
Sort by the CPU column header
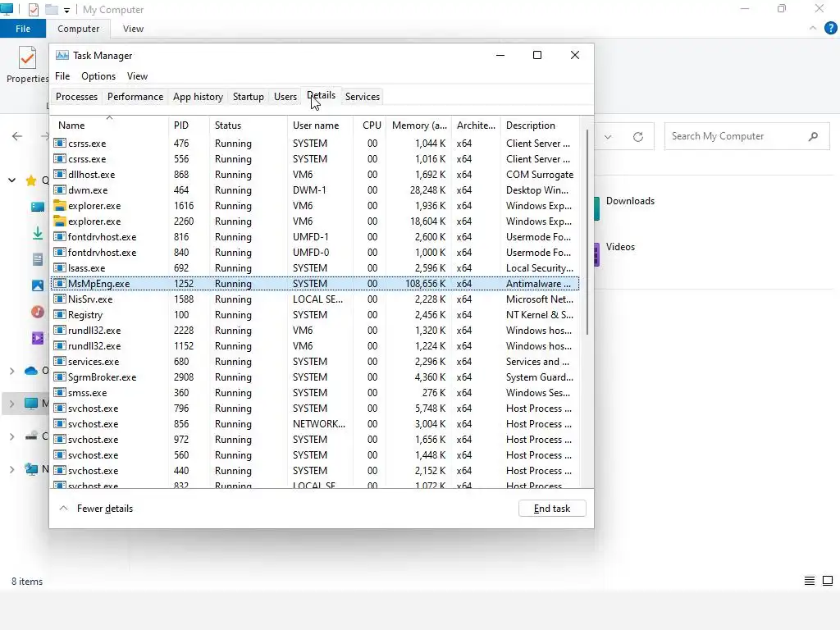370,126
